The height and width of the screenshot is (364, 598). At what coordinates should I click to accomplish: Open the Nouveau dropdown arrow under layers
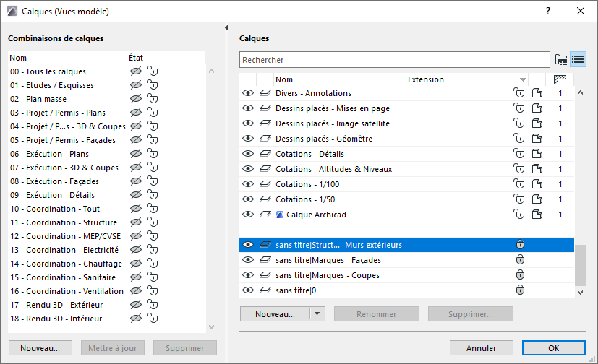[x=318, y=314]
